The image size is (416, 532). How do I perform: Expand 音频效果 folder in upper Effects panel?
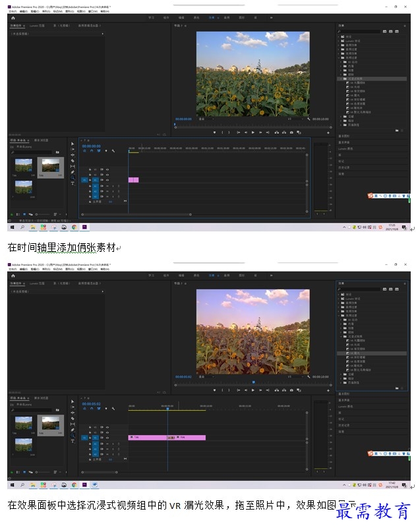(x=338, y=45)
